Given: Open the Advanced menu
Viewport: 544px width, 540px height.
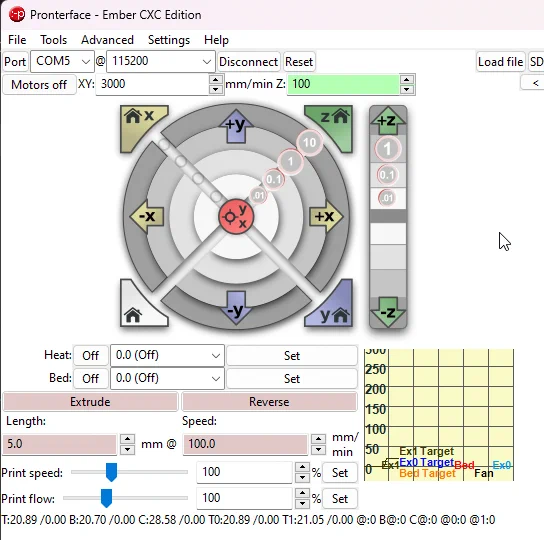Looking at the screenshot, I should click(x=107, y=40).
